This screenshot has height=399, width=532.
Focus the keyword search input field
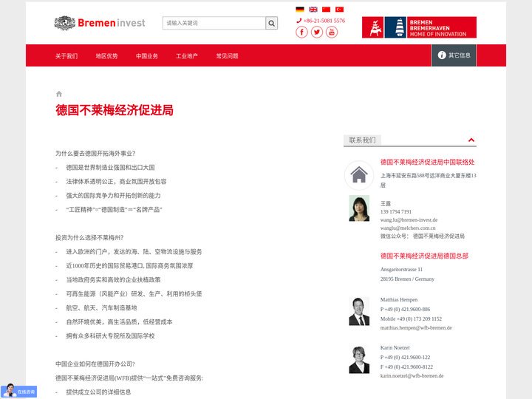[214, 23]
